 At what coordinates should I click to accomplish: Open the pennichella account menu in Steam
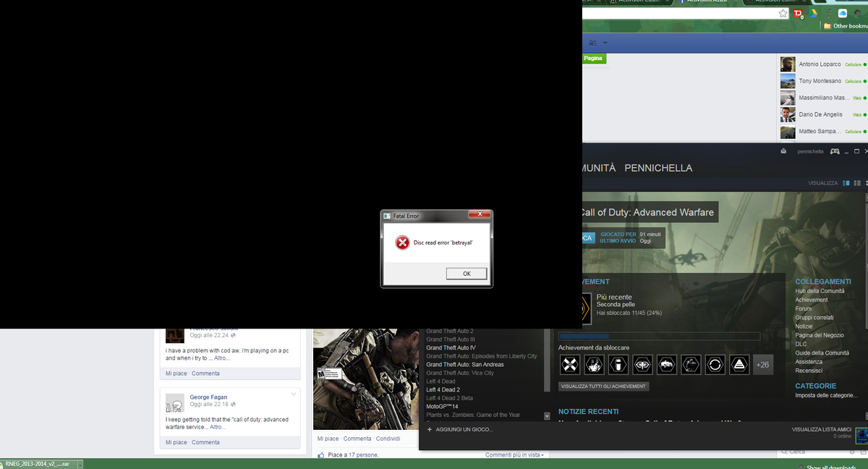coord(810,152)
